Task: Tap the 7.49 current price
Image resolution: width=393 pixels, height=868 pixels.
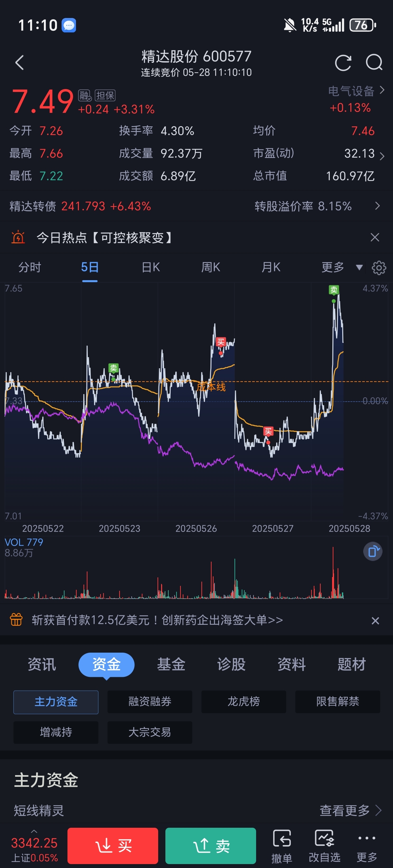Action: click(43, 101)
